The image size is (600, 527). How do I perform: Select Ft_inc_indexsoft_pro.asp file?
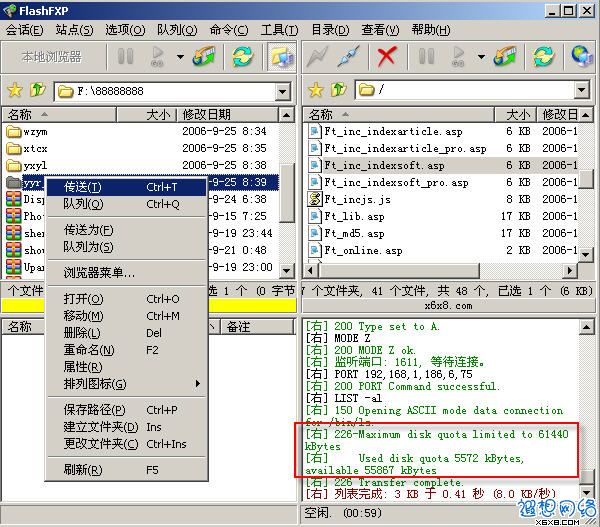[388, 183]
